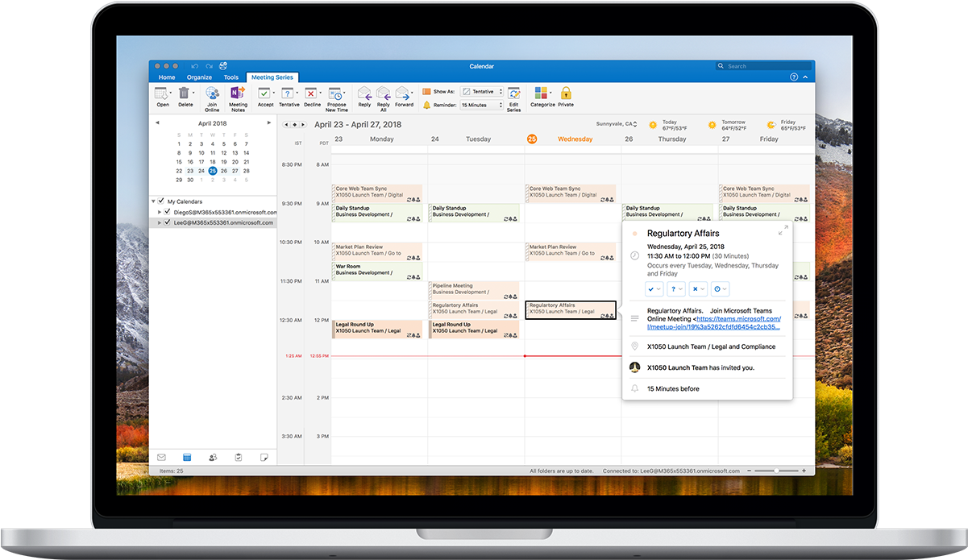Open the Reminder 15 Minutes dropdown
This screenshot has width=968, height=560.
click(x=482, y=105)
